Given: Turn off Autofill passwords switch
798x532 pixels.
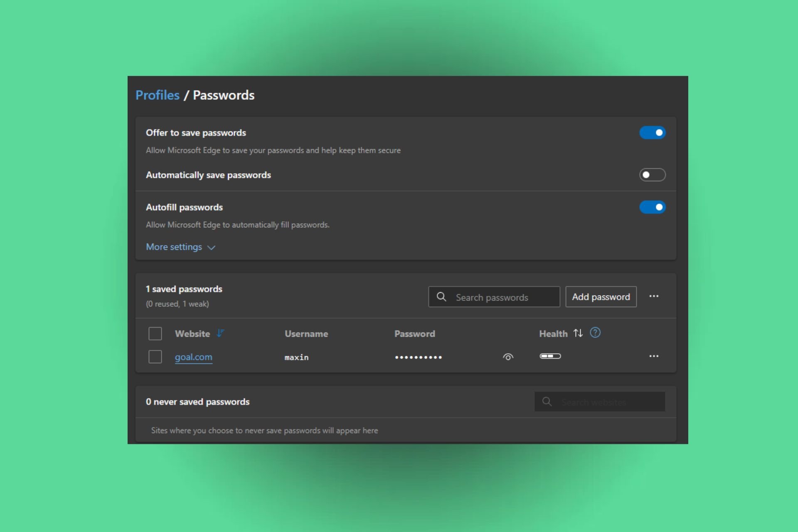Looking at the screenshot, I should (652, 207).
